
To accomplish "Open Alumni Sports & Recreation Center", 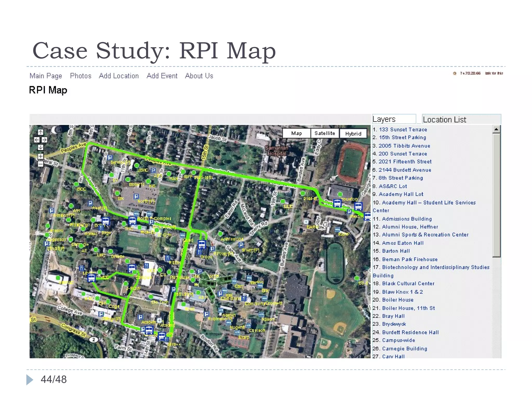I will (x=425, y=235).
